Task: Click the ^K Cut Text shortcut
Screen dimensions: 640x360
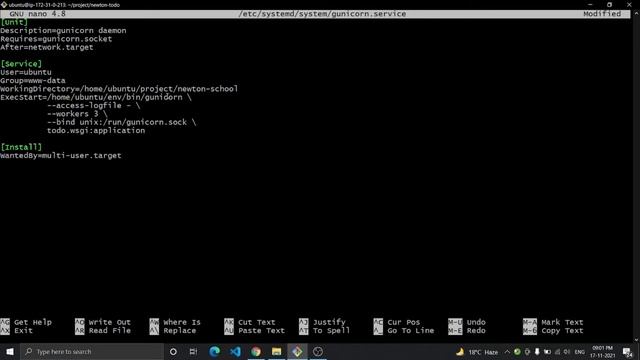Action: [250, 322]
